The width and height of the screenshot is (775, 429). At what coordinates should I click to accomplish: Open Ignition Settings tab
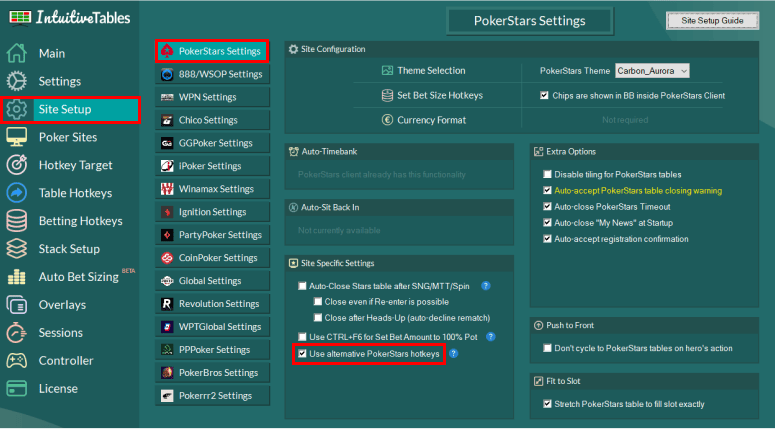213,212
